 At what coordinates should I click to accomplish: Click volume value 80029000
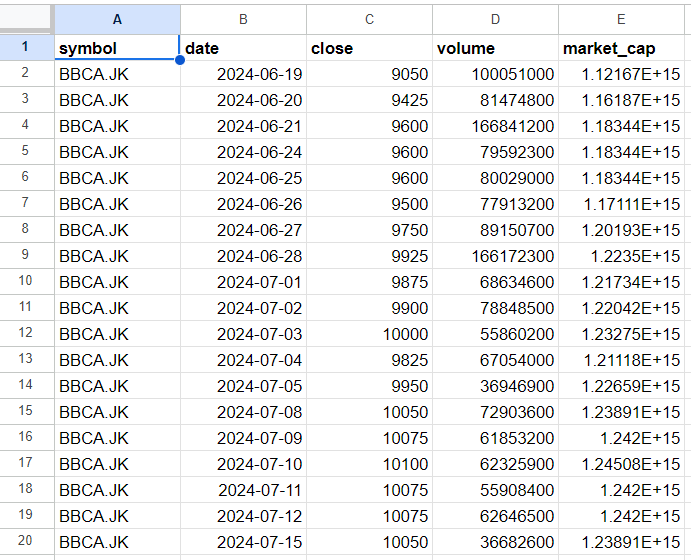tap(495, 178)
